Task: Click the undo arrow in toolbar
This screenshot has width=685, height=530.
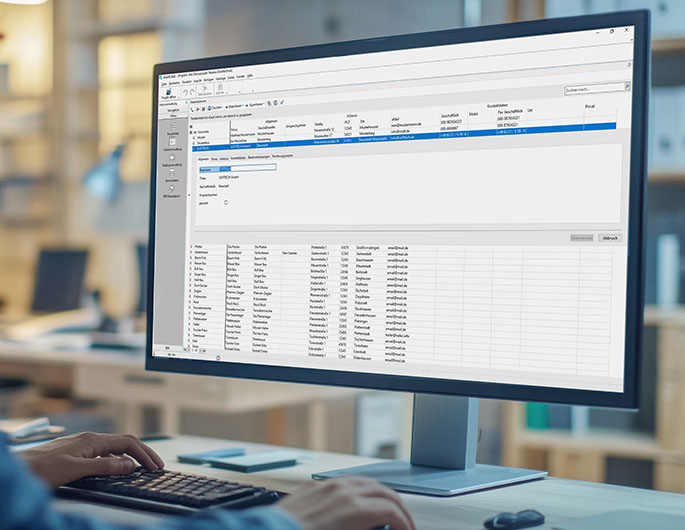Action: 185,92
